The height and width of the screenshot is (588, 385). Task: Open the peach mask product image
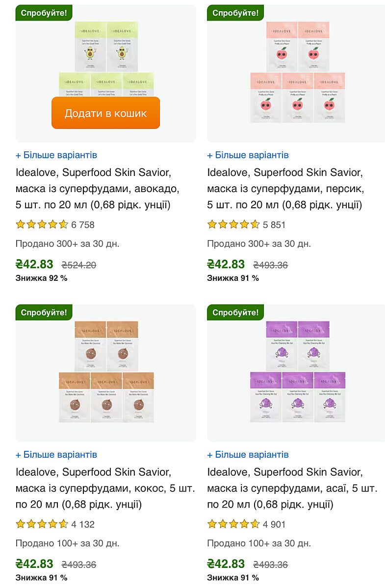297,73
